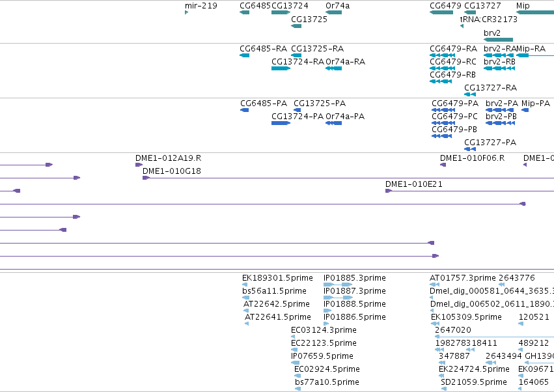This screenshot has height=392, width=554.
Task: Select the CG13727-PA protein label
Action: pos(490,143)
